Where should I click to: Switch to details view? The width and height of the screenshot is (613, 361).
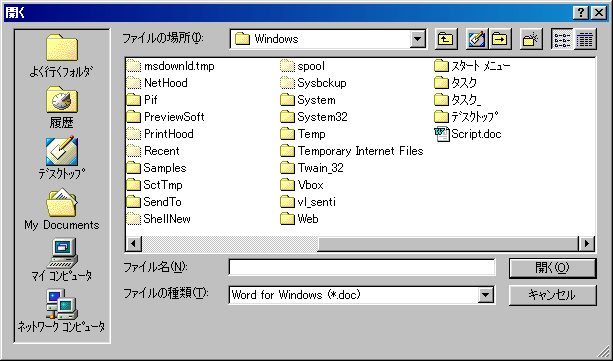[x=585, y=39]
